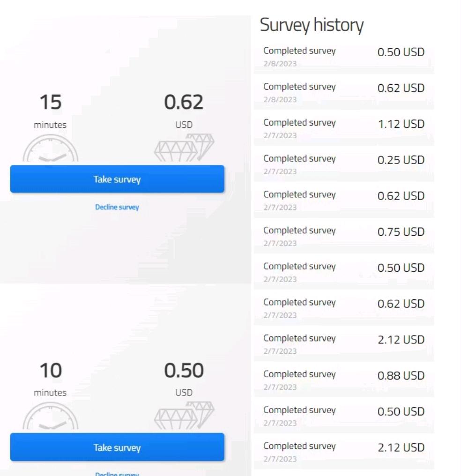
Task: Open the bottom-most 2.12 USD history entry
Action: [344, 452]
